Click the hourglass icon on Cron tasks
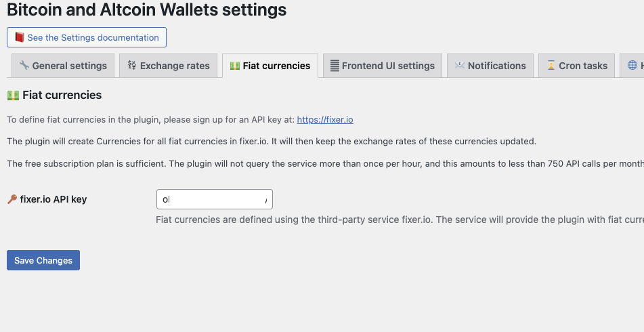 click(x=551, y=65)
